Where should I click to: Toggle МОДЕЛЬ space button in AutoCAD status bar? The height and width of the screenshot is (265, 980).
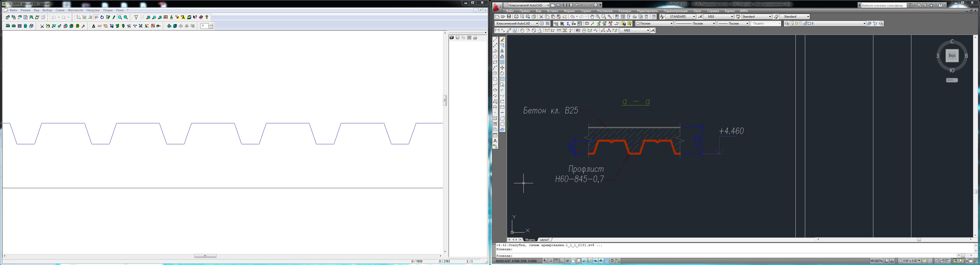click(x=877, y=261)
